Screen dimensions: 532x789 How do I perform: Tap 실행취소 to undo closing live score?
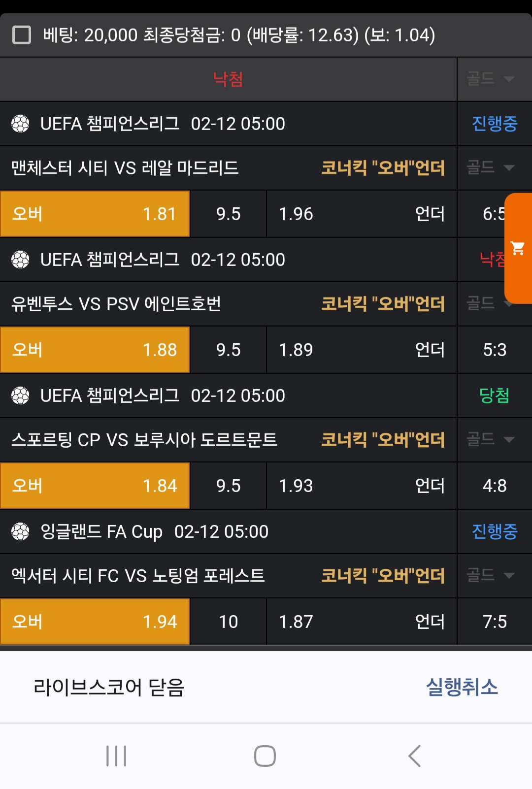point(462,687)
